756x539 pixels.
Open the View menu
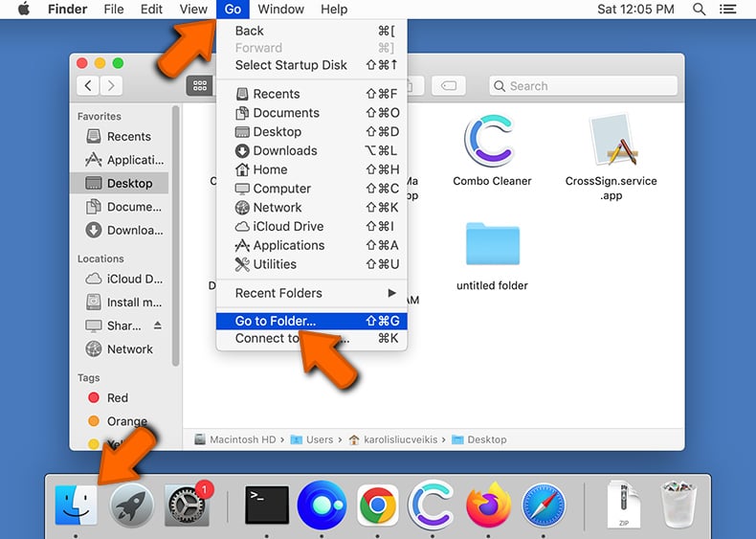[x=193, y=10]
